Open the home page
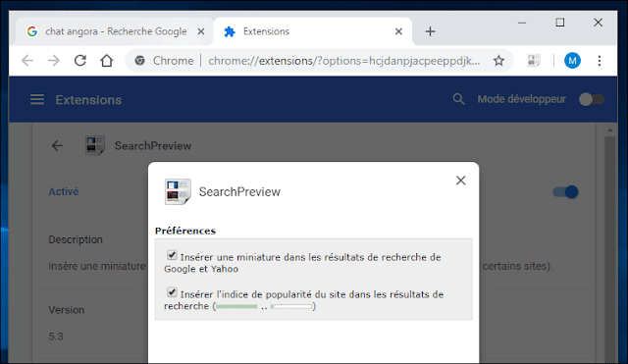Image resolution: width=628 pixels, height=364 pixels. (107, 61)
